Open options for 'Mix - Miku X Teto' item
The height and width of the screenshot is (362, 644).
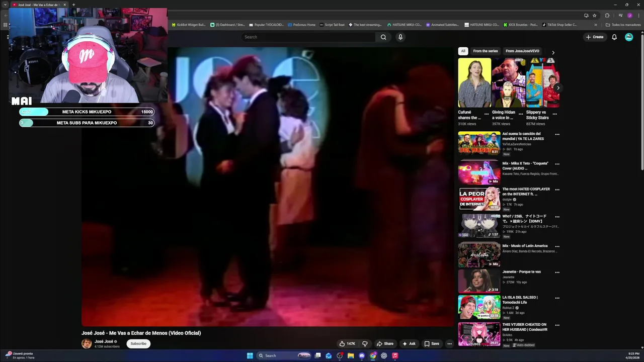point(557,164)
